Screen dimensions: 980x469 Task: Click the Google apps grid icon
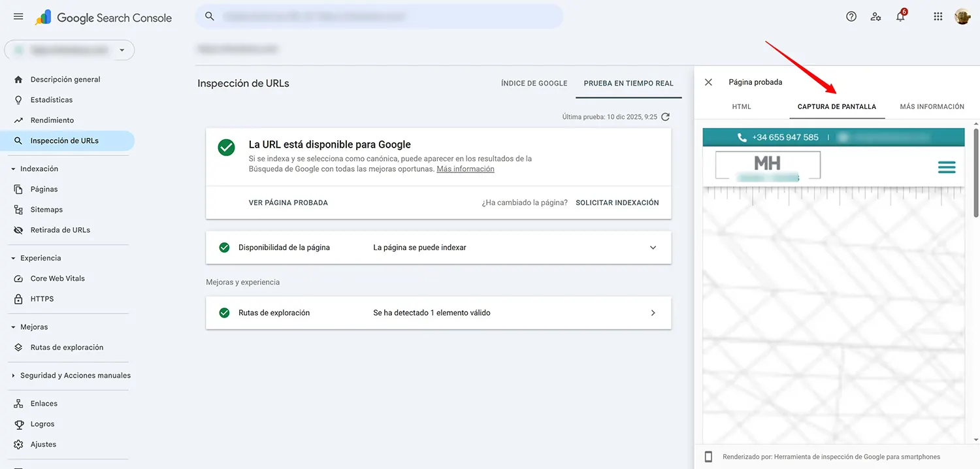click(x=938, y=16)
